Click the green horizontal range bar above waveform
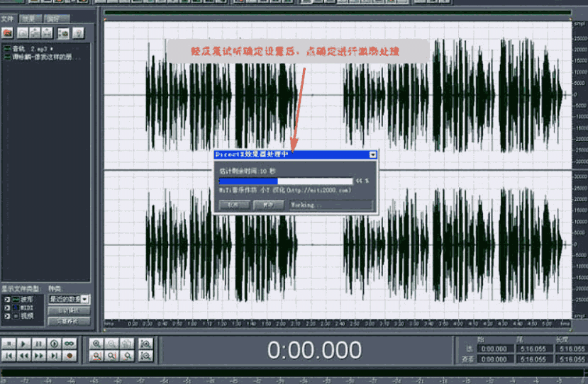The height and width of the screenshot is (384, 588). click(338, 13)
